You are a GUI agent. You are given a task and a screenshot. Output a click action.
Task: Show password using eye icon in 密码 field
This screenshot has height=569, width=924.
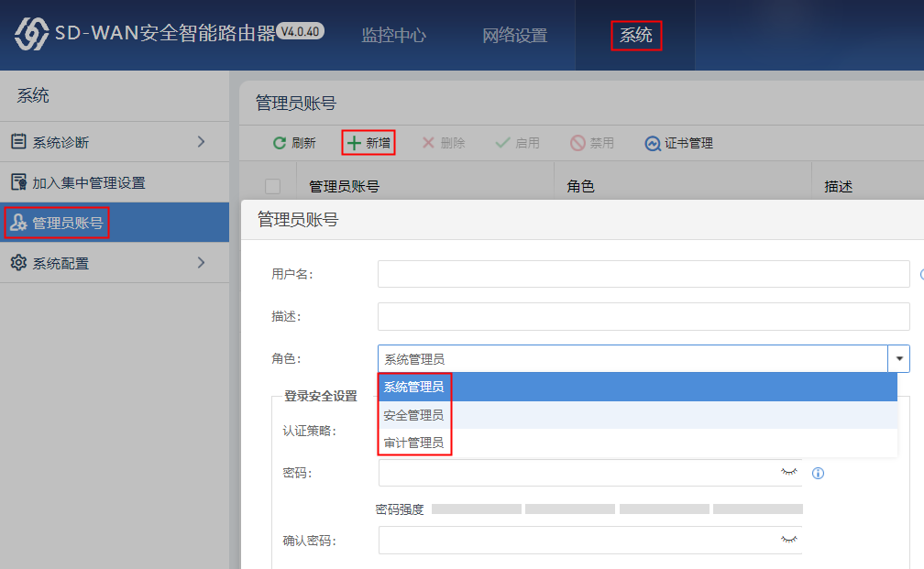pos(788,472)
